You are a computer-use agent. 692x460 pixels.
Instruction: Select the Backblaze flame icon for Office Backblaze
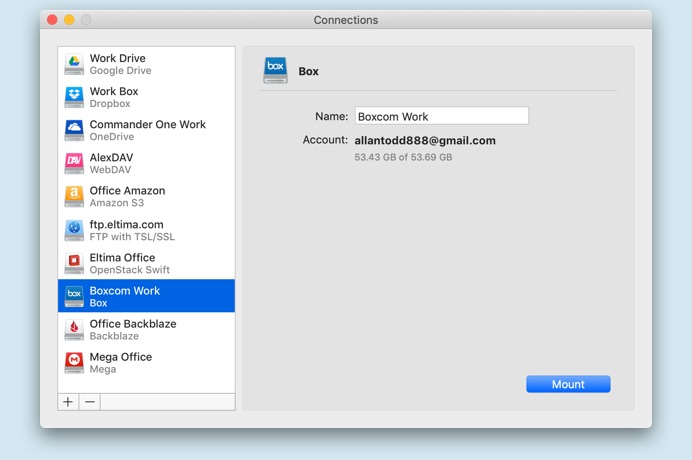pyautogui.click(x=74, y=329)
